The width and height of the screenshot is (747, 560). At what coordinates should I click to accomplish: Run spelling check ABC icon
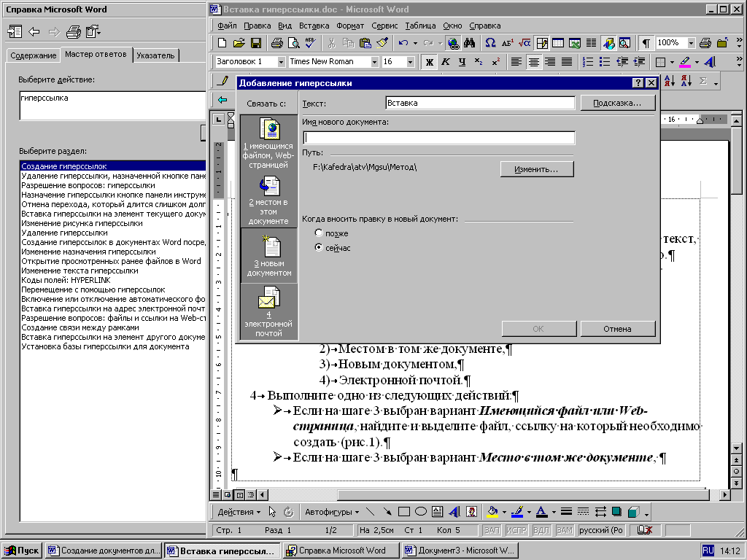tap(310, 43)
